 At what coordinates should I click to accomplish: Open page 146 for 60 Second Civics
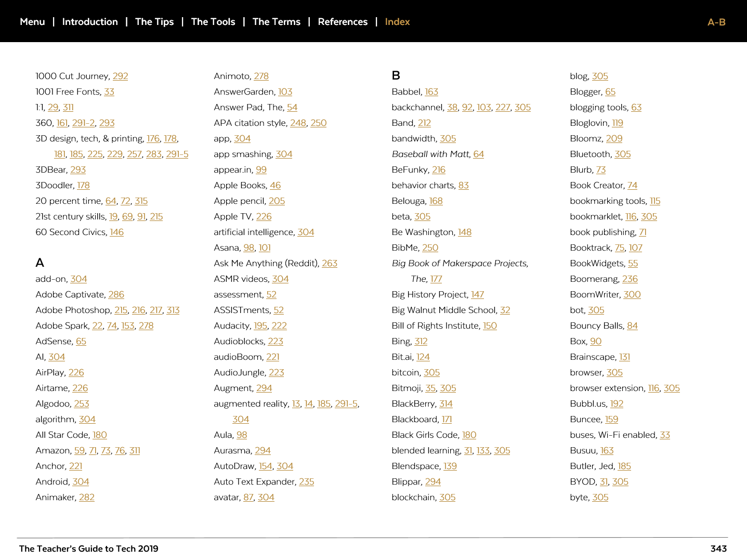116,232
